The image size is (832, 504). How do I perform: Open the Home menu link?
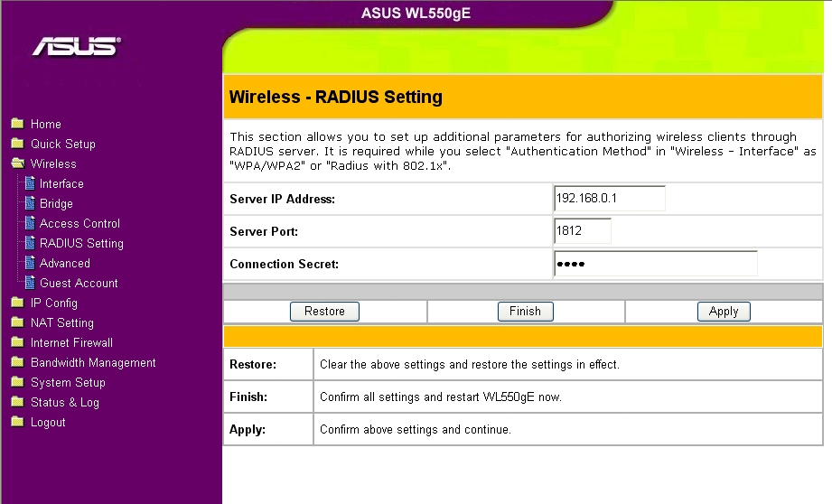(46, 124)
